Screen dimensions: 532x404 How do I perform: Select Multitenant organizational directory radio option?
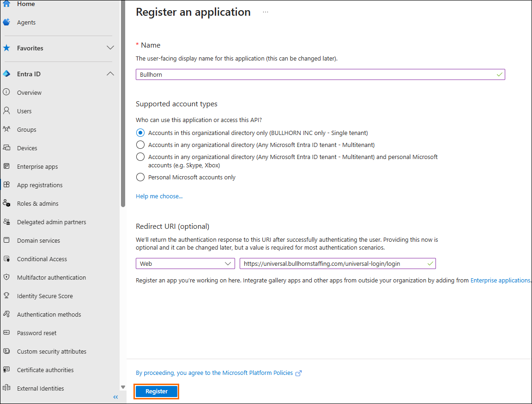tap(140, 145)
